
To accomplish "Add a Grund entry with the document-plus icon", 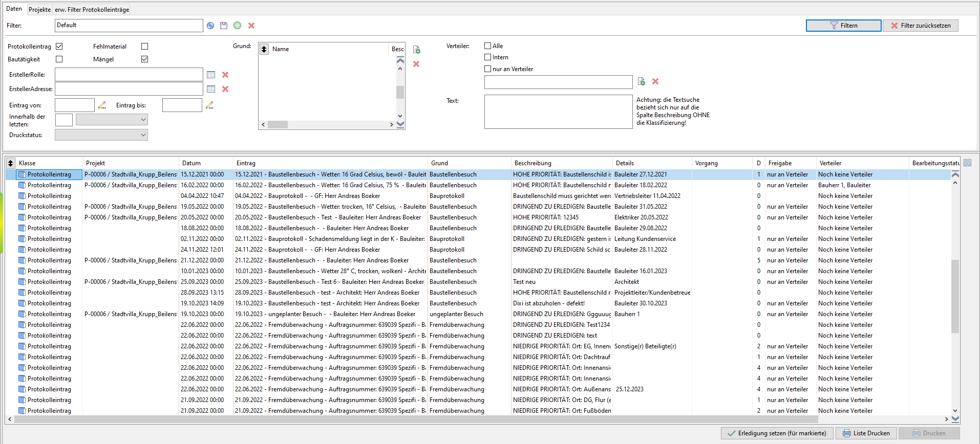I will point(417,50).
